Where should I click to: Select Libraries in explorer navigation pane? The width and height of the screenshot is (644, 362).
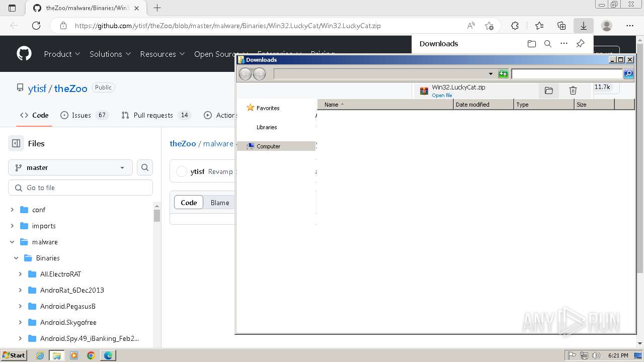click(x=267, y=127)
